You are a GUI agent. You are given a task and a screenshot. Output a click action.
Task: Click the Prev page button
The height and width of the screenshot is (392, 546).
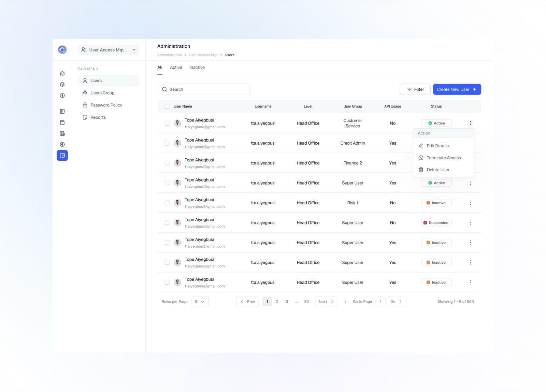pyautogui.click(x=247, y=302)
